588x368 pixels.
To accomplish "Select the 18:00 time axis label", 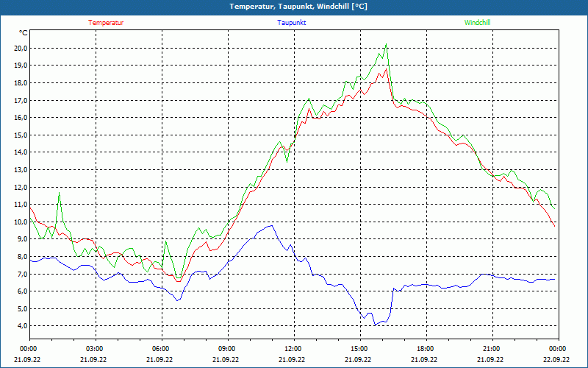I will tap(426, 349).
